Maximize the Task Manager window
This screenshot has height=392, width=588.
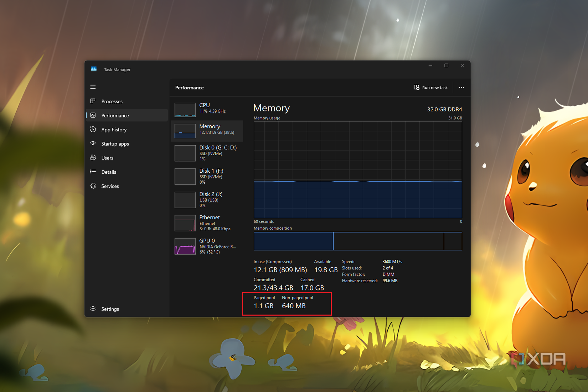[446, 66]
